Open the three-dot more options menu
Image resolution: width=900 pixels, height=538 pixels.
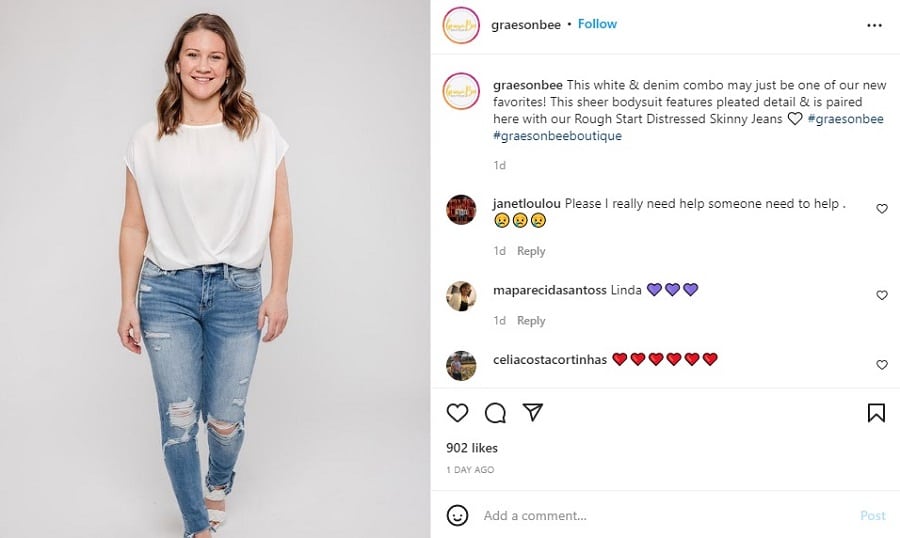(875, 25)
